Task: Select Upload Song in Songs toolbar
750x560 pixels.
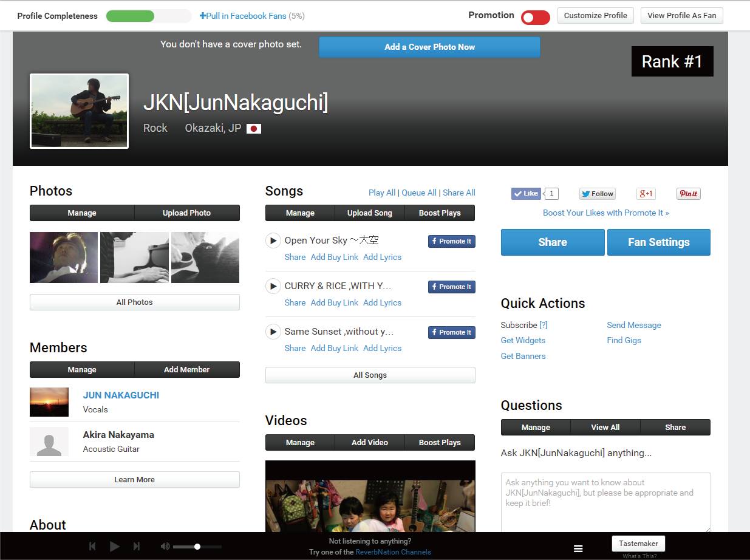Action: 369,213
